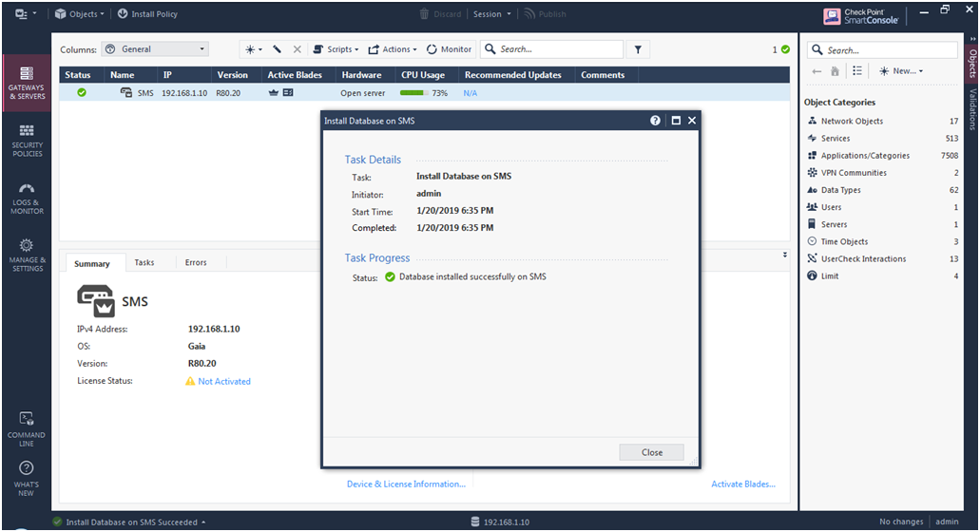This screenshot has height=532, width=980.
Task: Click the greyed Publish button
Action: (x=545, y=13)
